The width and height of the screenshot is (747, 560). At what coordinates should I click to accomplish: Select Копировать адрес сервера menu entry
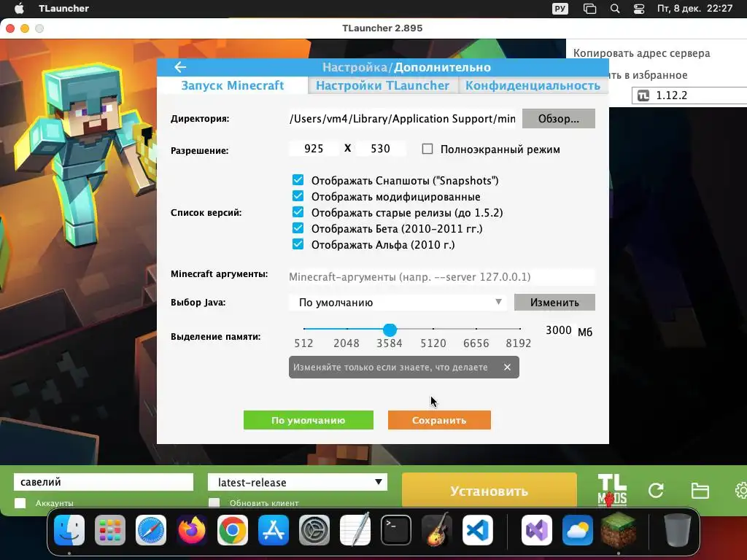[x=642, y=53]
